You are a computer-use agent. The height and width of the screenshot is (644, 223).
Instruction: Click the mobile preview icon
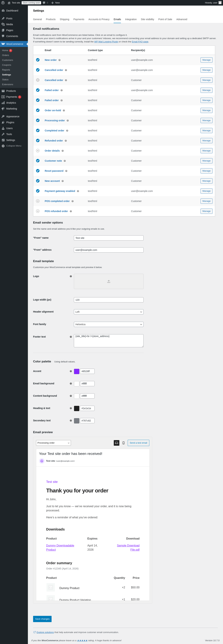click(124, 443)
